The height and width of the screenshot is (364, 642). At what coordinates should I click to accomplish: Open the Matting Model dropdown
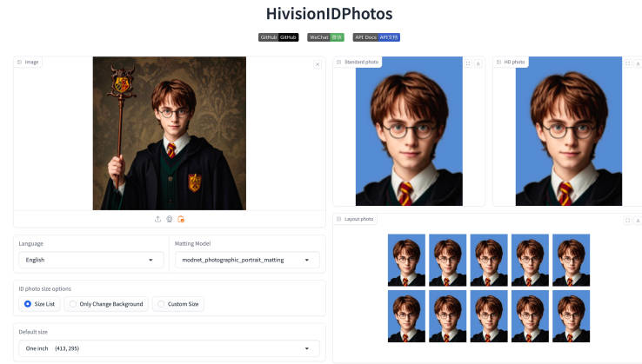247,260
